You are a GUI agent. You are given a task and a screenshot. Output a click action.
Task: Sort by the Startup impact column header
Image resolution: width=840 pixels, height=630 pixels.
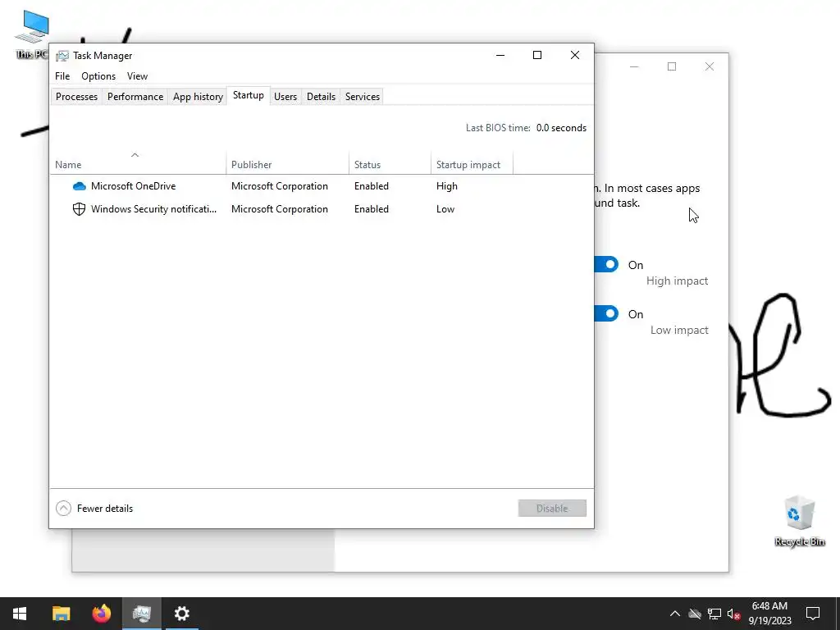pyautogui.click(x=472, y=163)
